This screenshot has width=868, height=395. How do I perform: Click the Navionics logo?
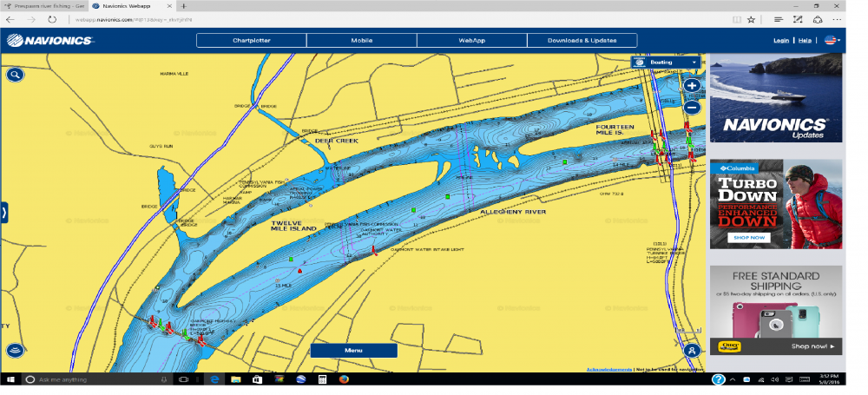pos(49,41)
